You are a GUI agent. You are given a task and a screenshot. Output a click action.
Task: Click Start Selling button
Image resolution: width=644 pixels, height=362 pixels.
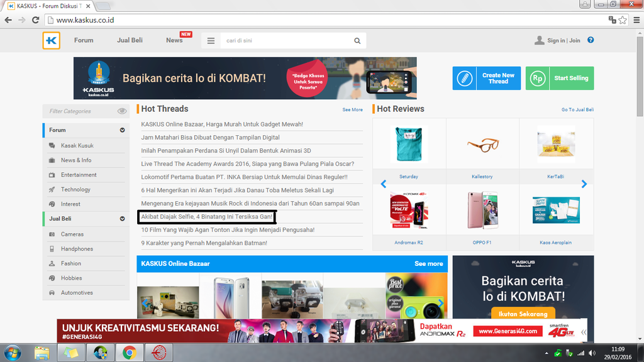[560, 78]
